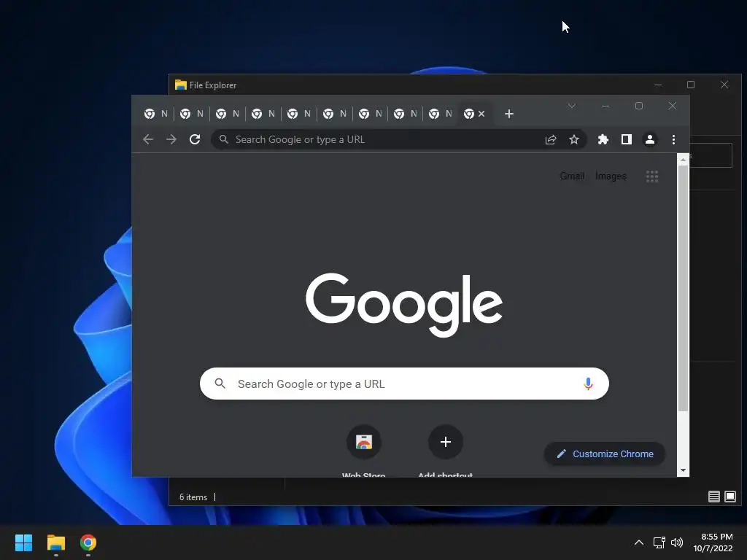The width and height of the screenshot is (747, 560).
Task: Open File Explorer from the taskbar
Action: 55,542
